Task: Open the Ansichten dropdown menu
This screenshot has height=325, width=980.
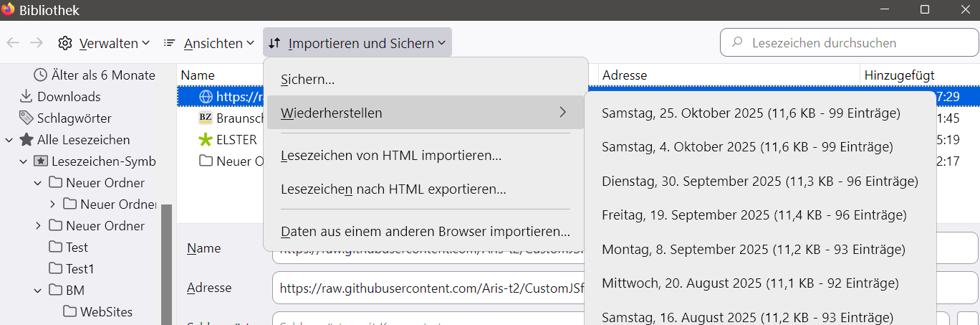Action: pyautogui.click(x=209, y=43)
